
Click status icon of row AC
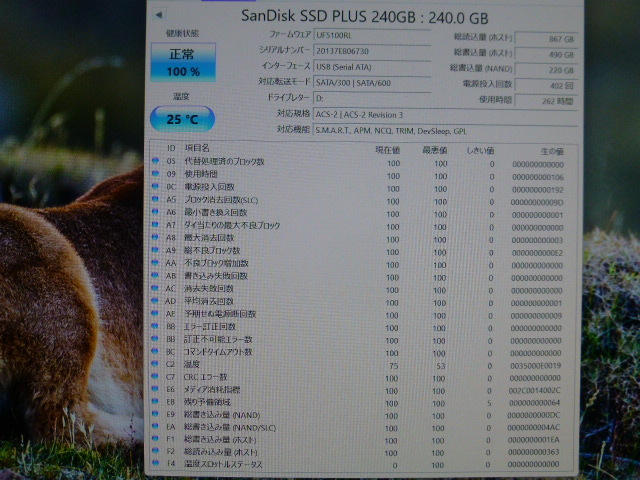point(155,288)
